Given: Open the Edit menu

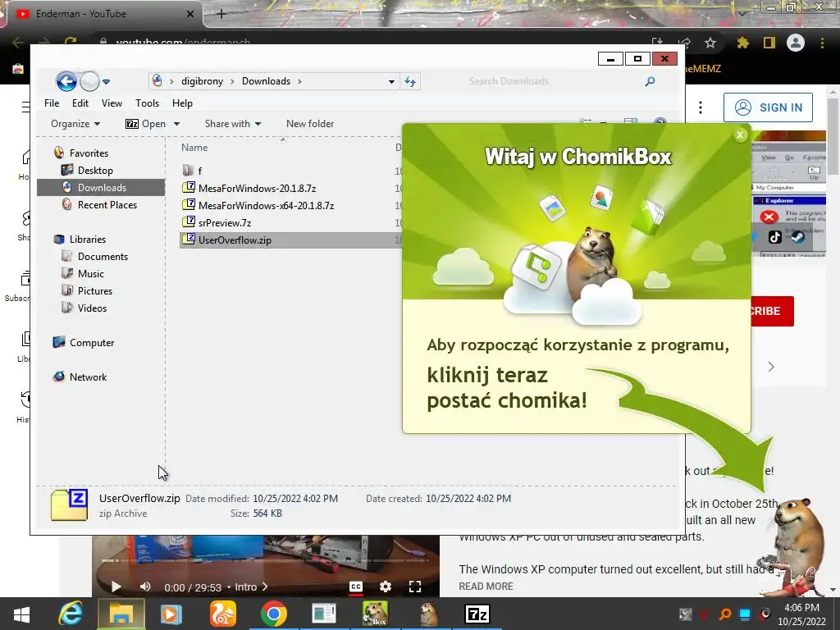Looking at the screenshot, I should pos(80,103).
